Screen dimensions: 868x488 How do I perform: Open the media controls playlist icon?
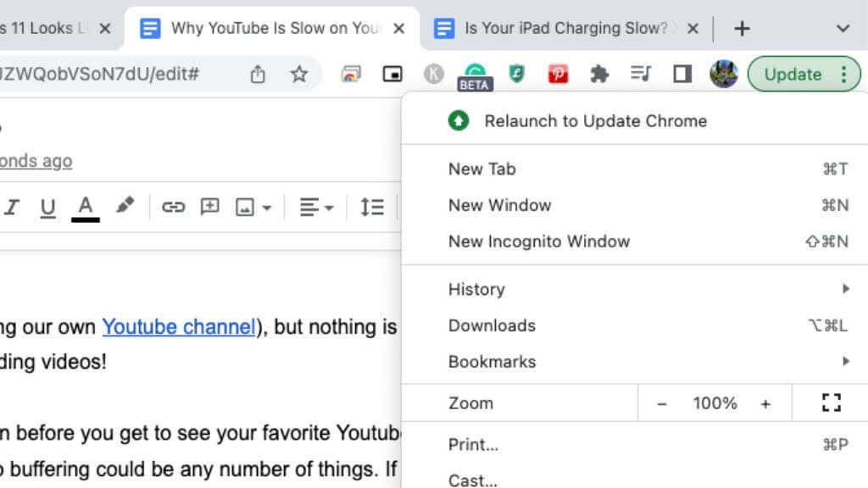pyautogui.click(x=641, y=73)
